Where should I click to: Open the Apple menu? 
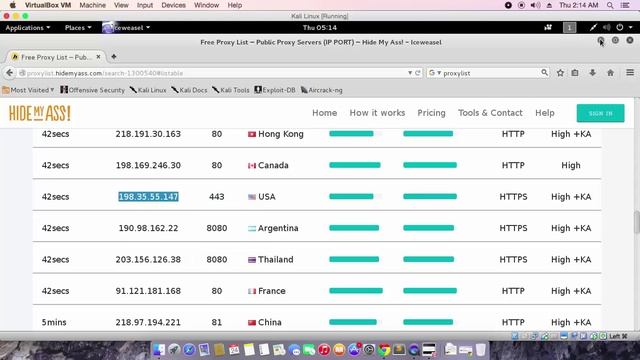click(12, 5)
